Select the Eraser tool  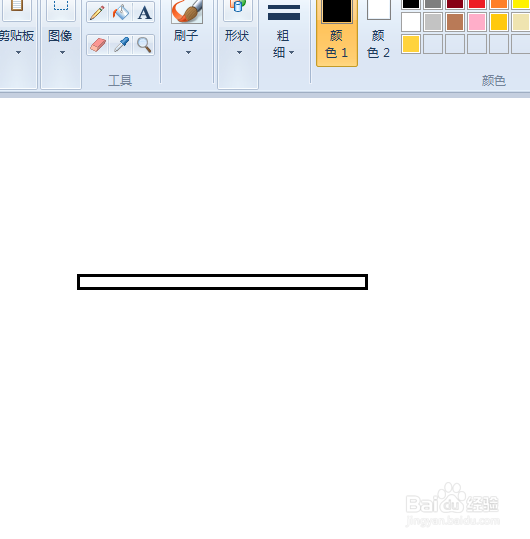[98, 45]
